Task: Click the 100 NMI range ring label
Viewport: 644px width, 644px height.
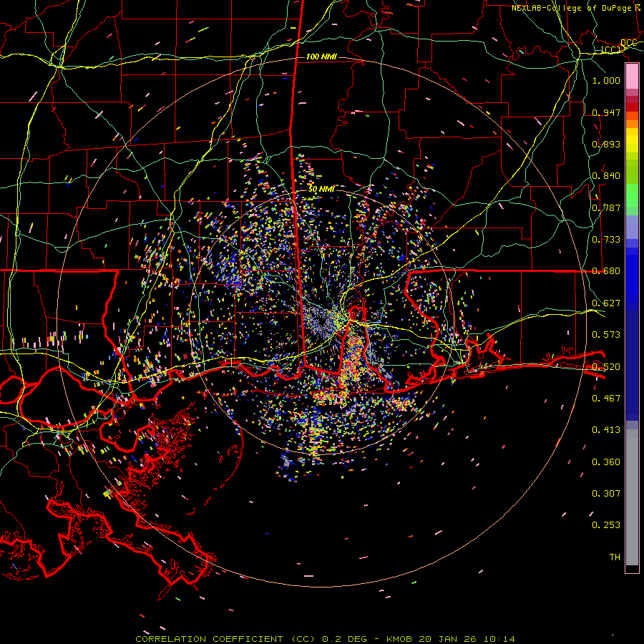Action: coord(321,57)
